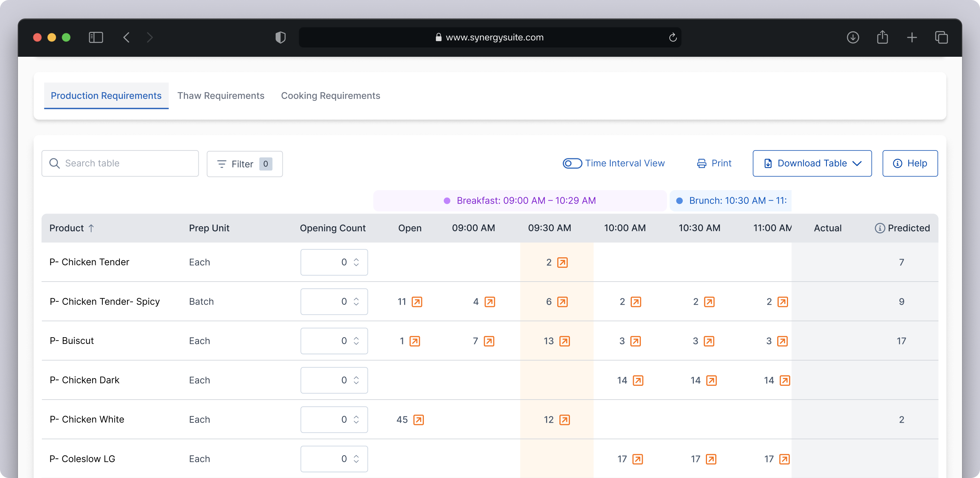Show tab overview icon

941,37
